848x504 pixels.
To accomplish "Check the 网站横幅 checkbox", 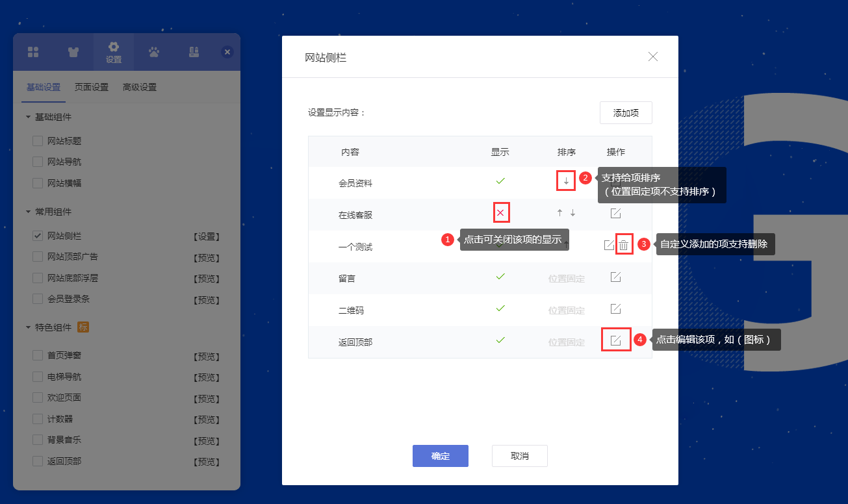I will pyautogui.click(x=38, y=183).
